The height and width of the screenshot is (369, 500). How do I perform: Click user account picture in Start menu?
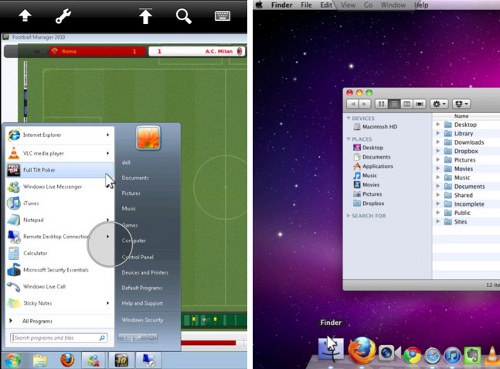pos(148,138)
